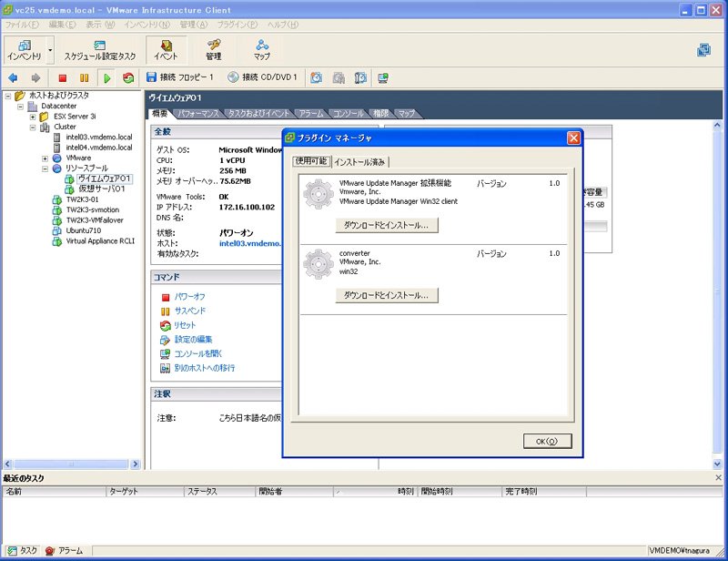Click OK in the Plugin Manager dialog
Screen dimensions: 728x561
547,441
